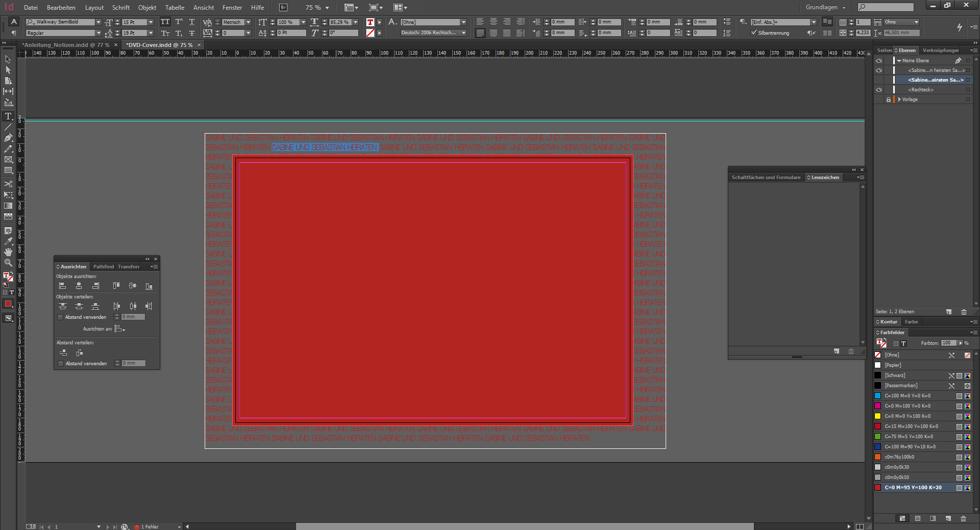Viewport: 980px width, 530px height.
Task: Open the Grundlagen workspace dropdown
Action: coord(825,8)
